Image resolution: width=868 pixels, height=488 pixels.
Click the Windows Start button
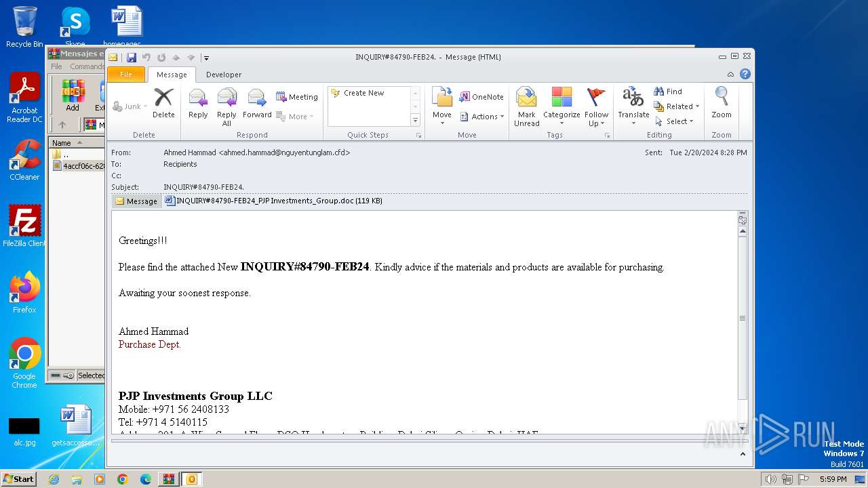tap(18, 479)
